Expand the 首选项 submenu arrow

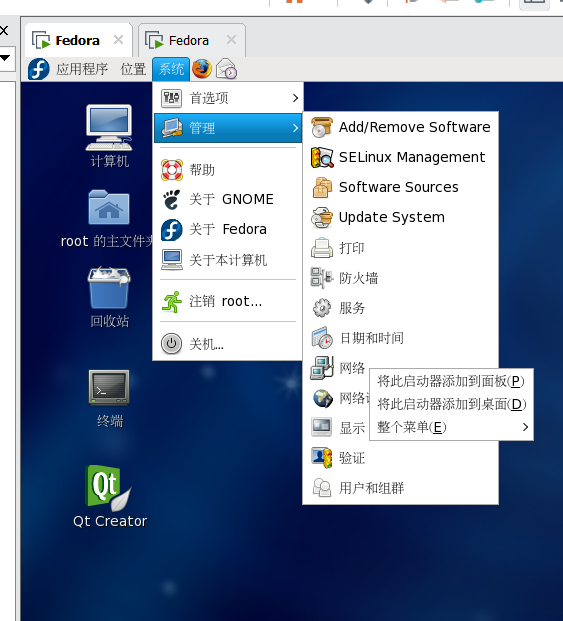295,98
